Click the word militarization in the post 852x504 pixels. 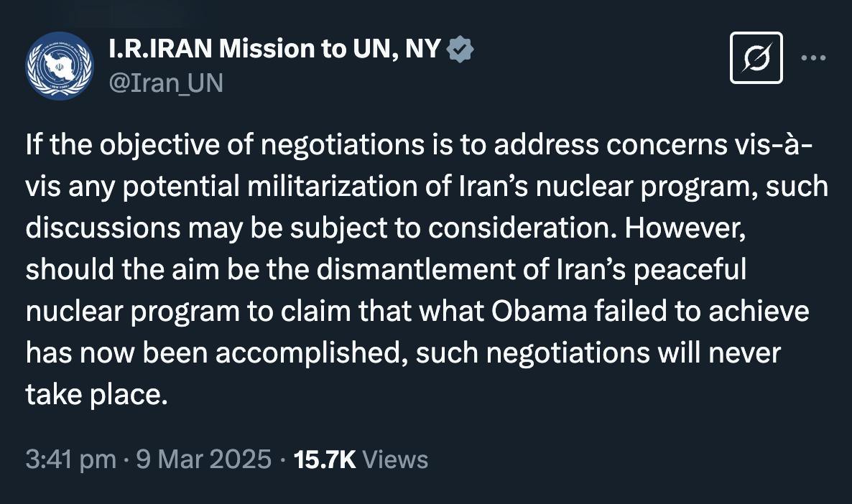point(333,186)
